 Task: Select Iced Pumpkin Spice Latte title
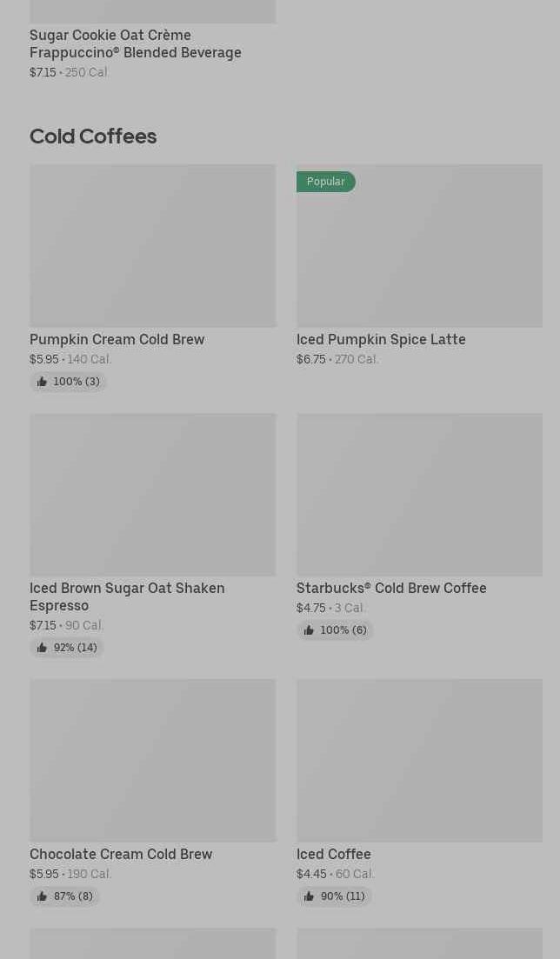pos(381,339)
